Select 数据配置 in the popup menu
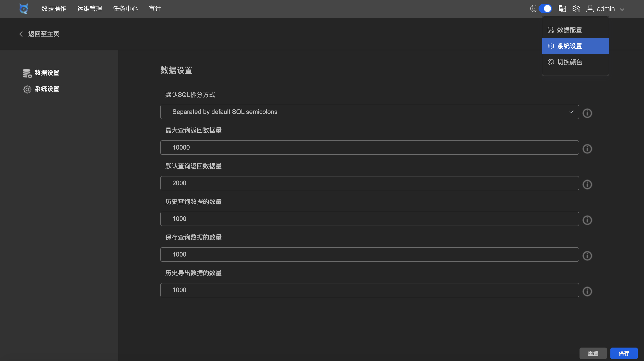This screenshot has width=644, height=361. point(575,30)
